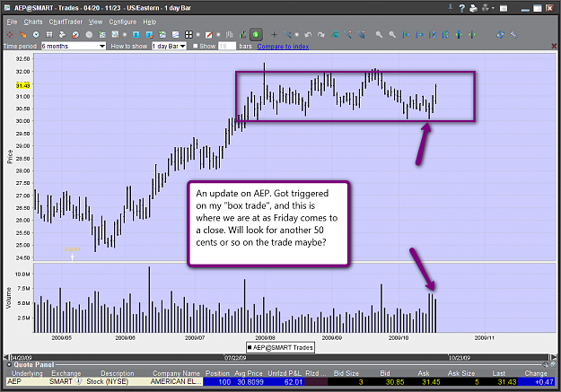Open the Configure menu
Image resolution: width=561 pixels, height=392 pixels.
pos(123,22)
